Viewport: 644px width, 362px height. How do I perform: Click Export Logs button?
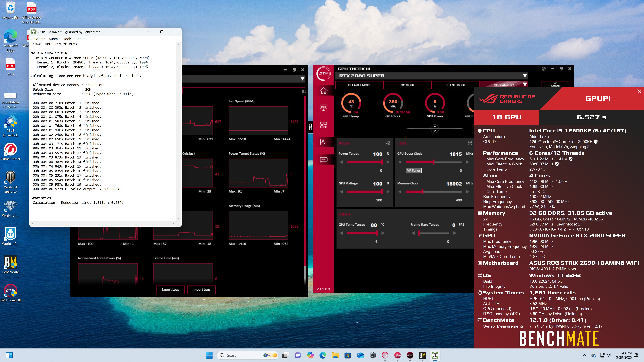pyautogui.click(x=170, y=290)
